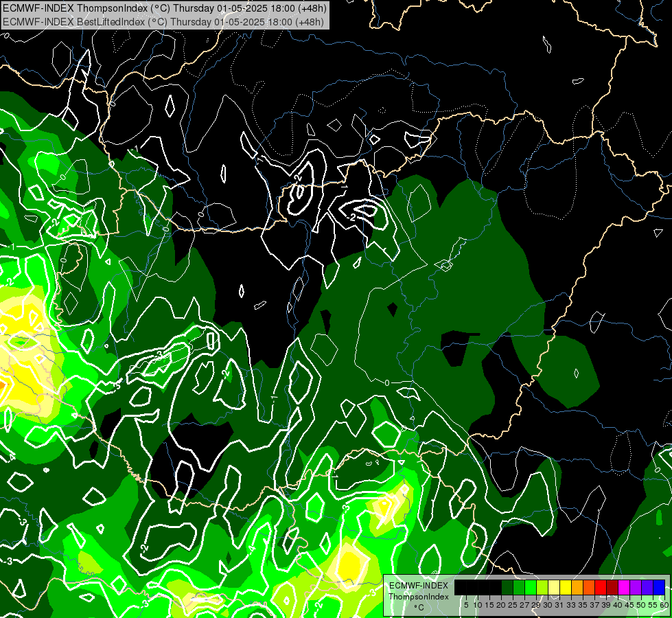Image resolution: width=672 pixels, height=618 pixels.
Task: Click the legend tick label 15
Action: coord(490,605)
